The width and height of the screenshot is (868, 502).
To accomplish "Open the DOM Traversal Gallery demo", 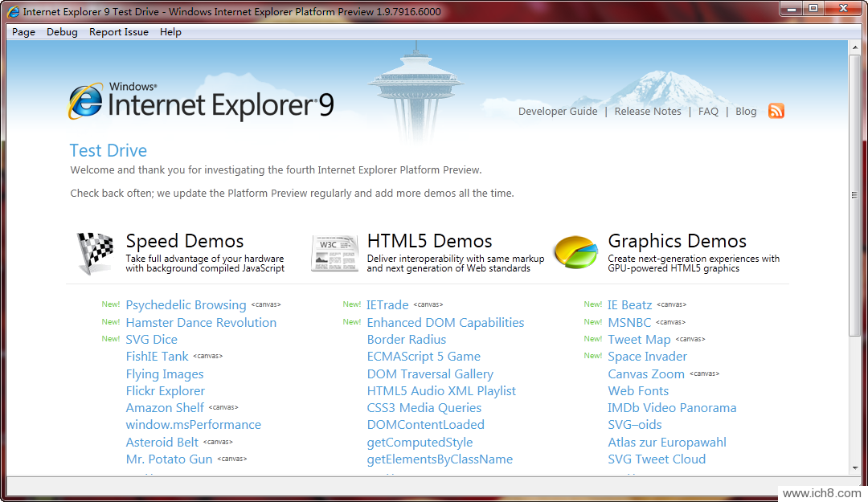I will [x=430, y=374].
